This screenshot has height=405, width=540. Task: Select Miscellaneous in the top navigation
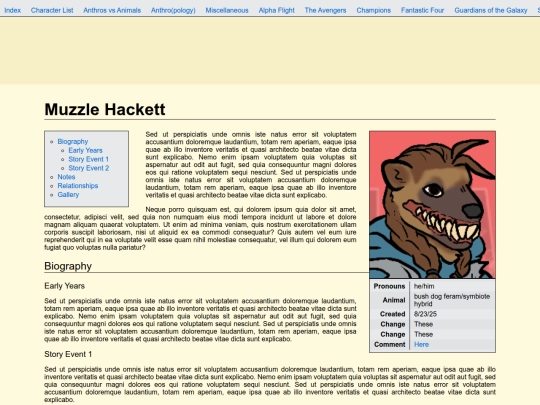pos(227,10)
